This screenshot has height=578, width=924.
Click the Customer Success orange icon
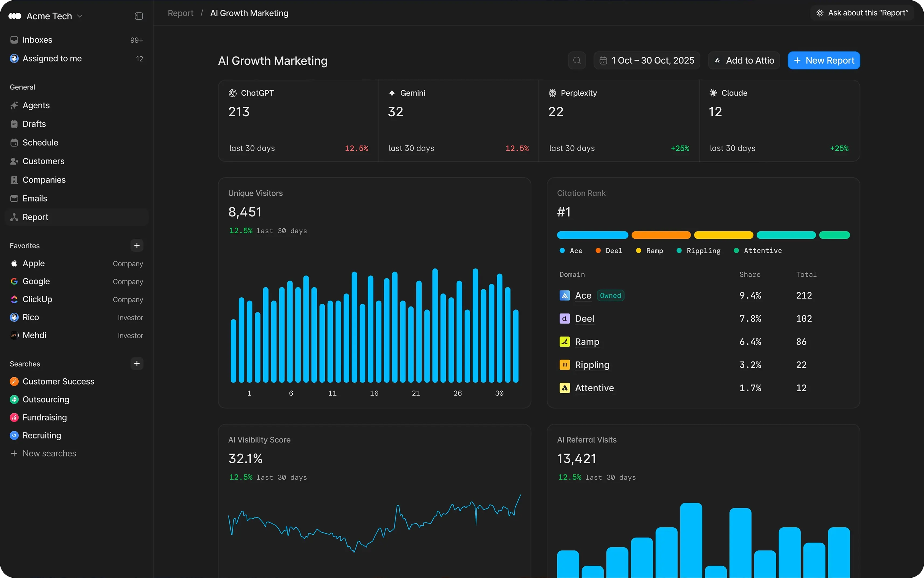point(14,381)
